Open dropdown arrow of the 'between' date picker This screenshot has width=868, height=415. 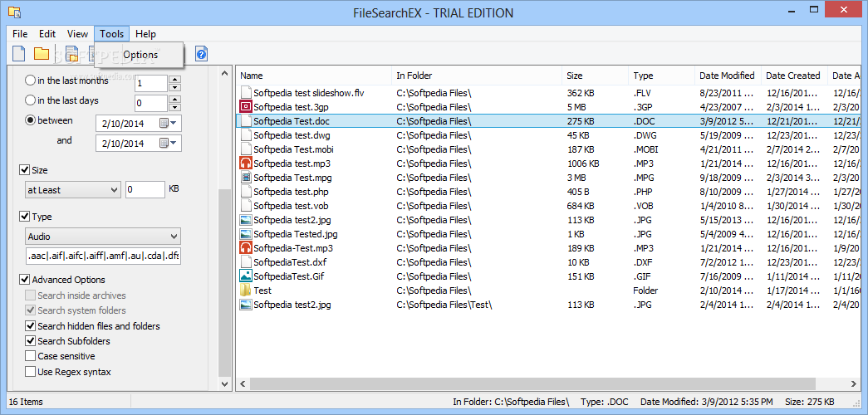[174, 123]
